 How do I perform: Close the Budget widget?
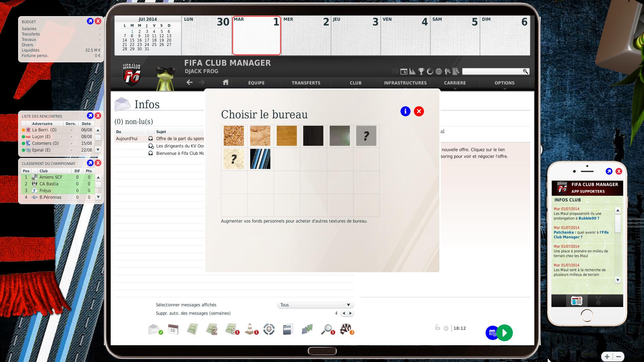point(98,21)
